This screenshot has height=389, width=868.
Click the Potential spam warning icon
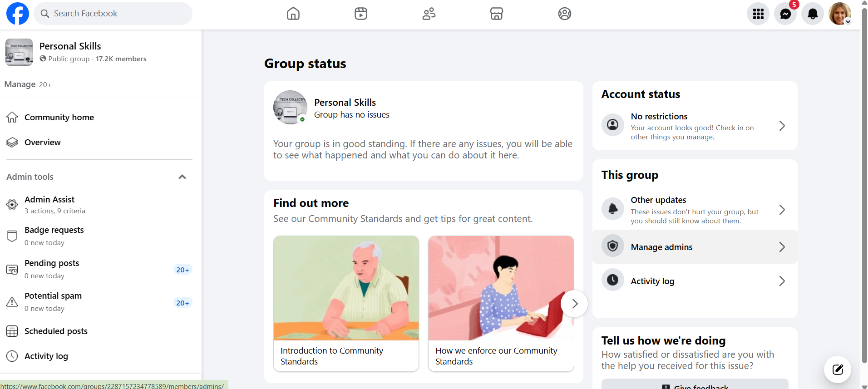click(x=12, y=302)
